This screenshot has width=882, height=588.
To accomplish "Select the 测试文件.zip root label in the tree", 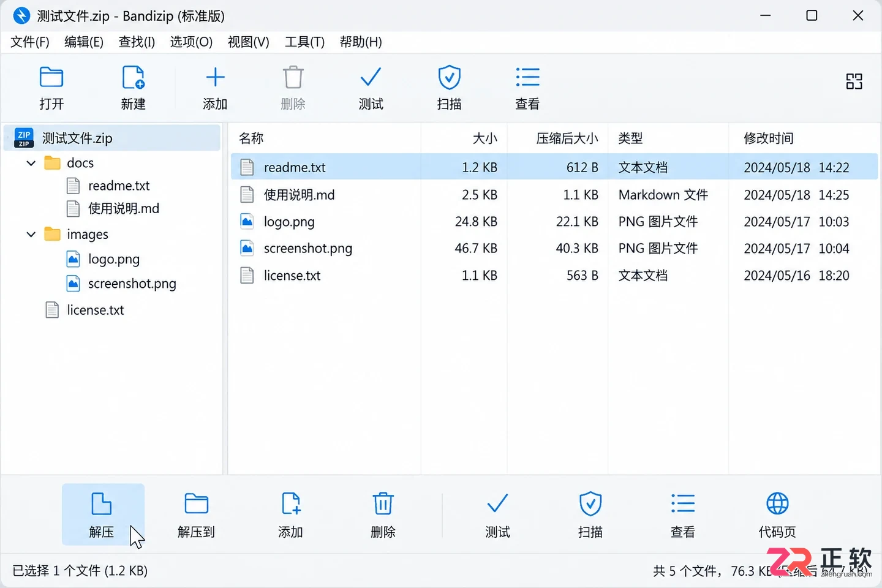I will (x=77, y=138).
